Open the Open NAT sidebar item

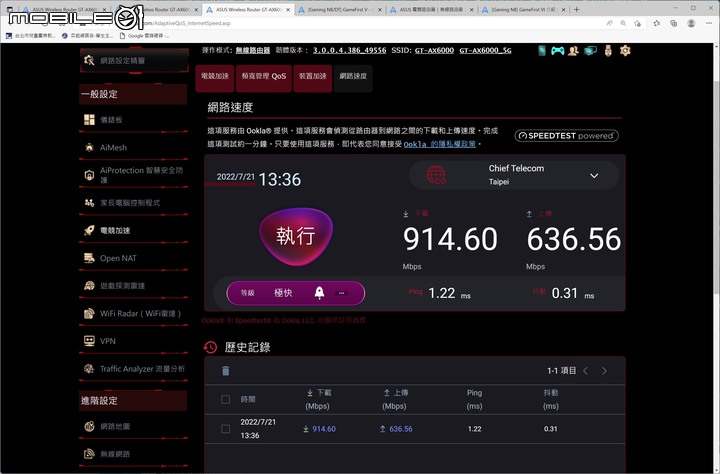click(134, 258)
